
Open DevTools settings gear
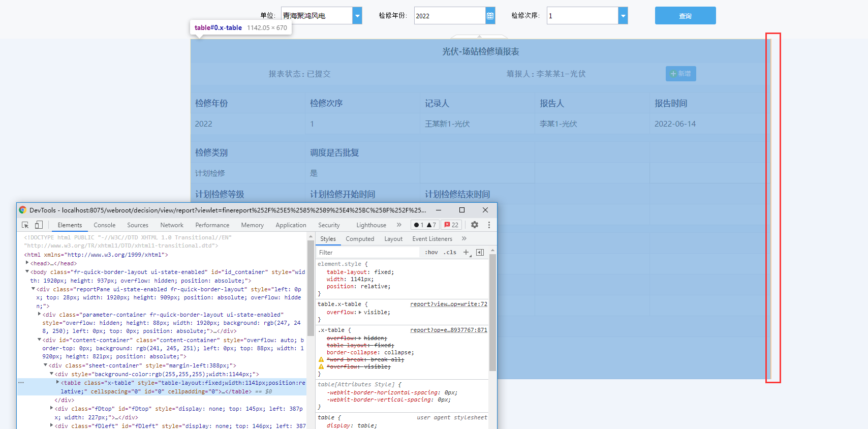[475, 225]
